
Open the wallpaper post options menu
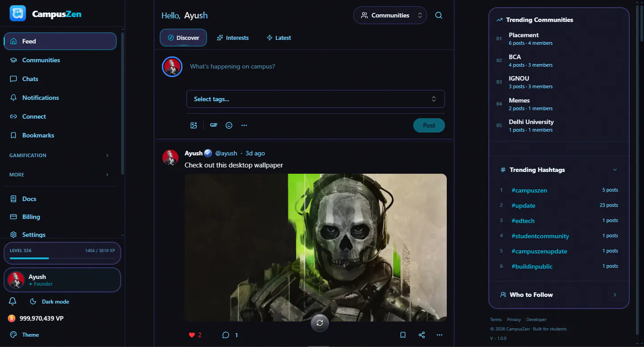(x=440, y=335)
